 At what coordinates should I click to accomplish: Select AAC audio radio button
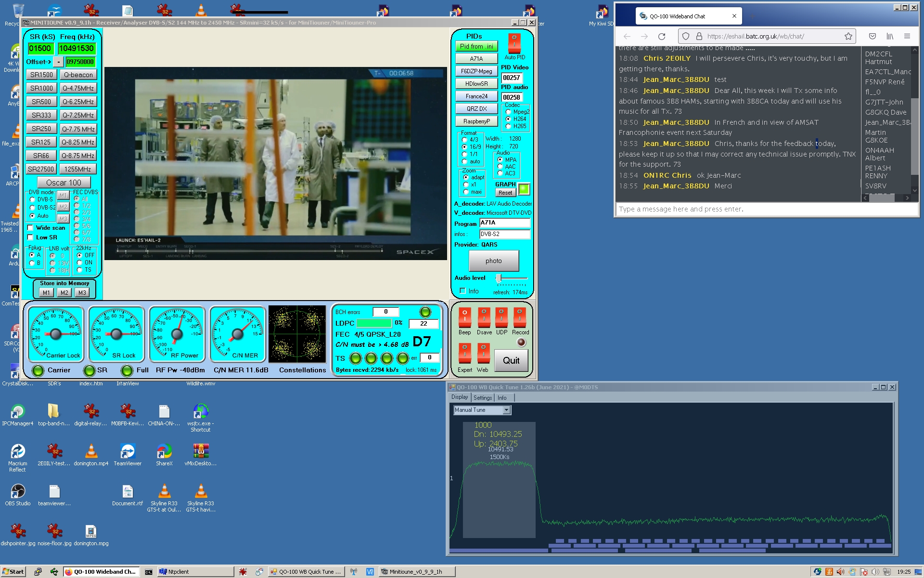tap(500, 167)
